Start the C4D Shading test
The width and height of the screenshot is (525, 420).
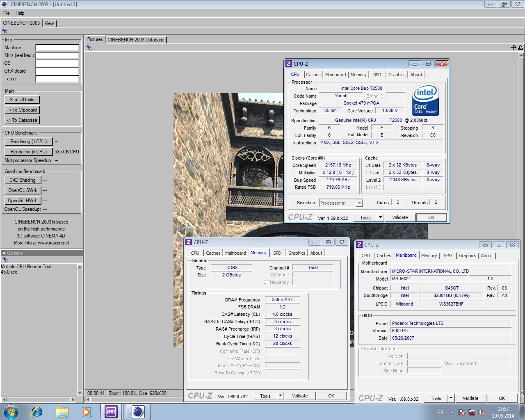[x=23, y=180]
